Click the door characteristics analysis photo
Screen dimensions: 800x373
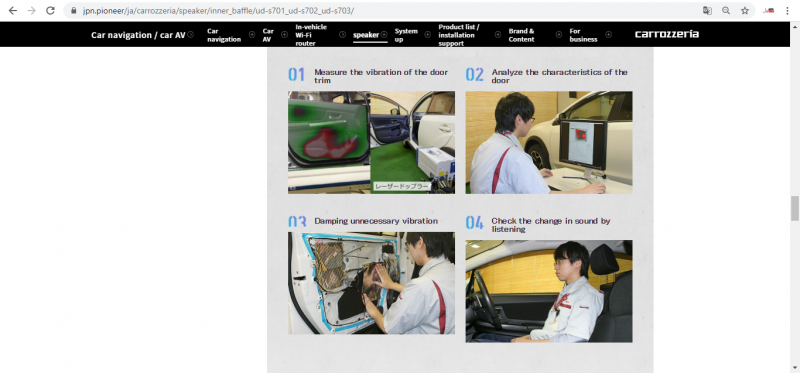548,142
